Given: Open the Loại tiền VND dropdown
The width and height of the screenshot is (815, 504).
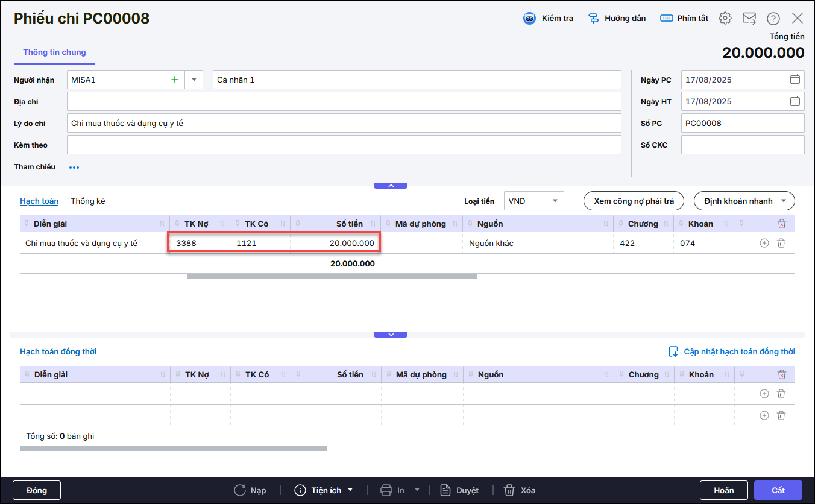Looking at the screenshot, I should click(x=555, y=201).
